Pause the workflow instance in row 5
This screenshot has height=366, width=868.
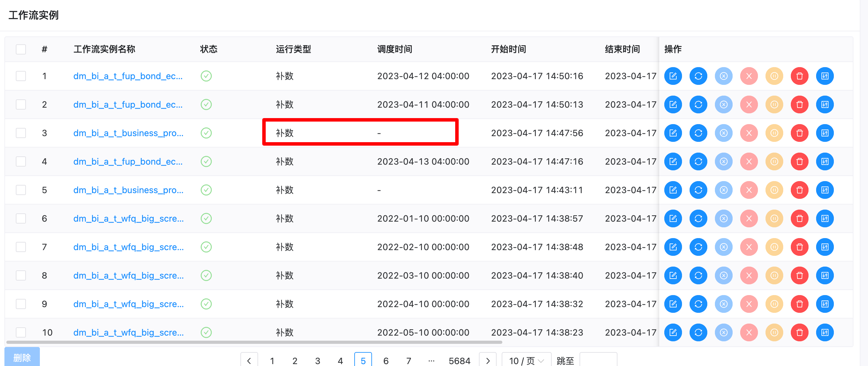pos(774,190)
